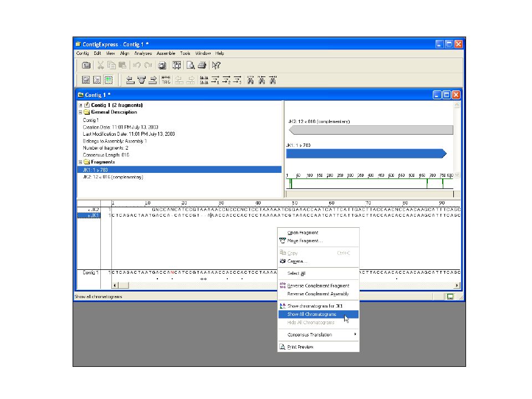Click the move fragment hand icon

click(141, 80)
